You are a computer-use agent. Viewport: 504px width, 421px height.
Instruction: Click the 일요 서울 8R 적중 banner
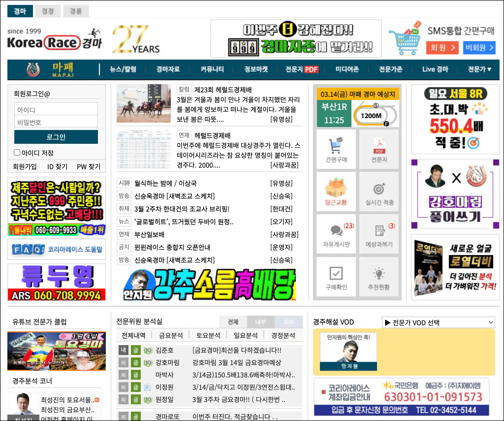click(455, 119)
